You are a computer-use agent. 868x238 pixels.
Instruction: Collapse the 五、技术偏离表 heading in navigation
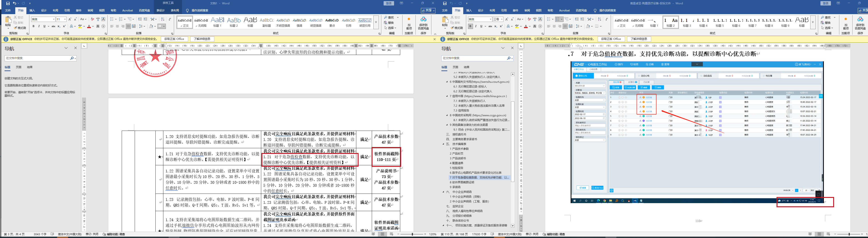(x=443, y=144)
